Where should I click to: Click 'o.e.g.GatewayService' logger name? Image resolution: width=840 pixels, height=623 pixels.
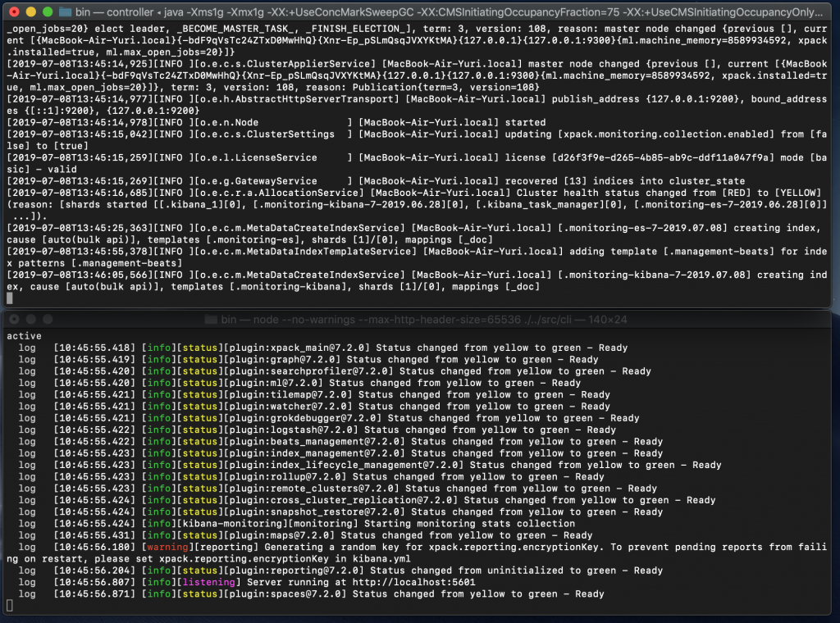click(x=258, y=181)
